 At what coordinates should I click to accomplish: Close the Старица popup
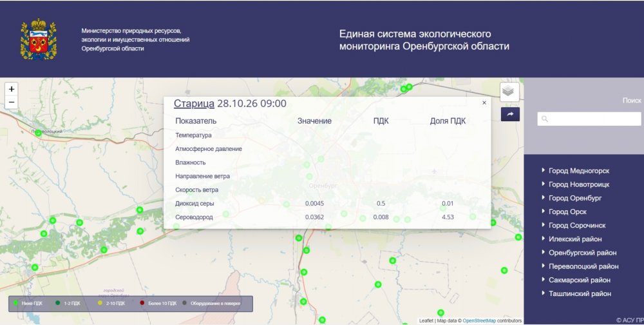484,103
